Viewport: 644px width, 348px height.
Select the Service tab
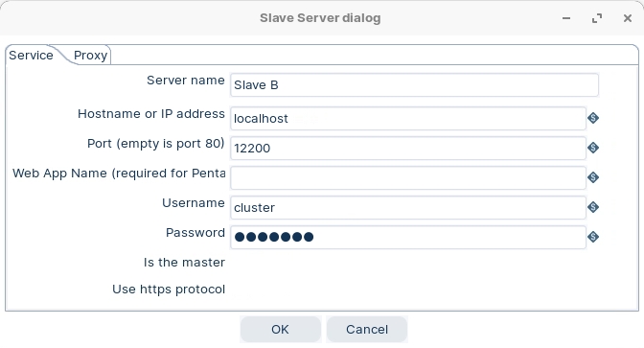click(x=32, y=55)
